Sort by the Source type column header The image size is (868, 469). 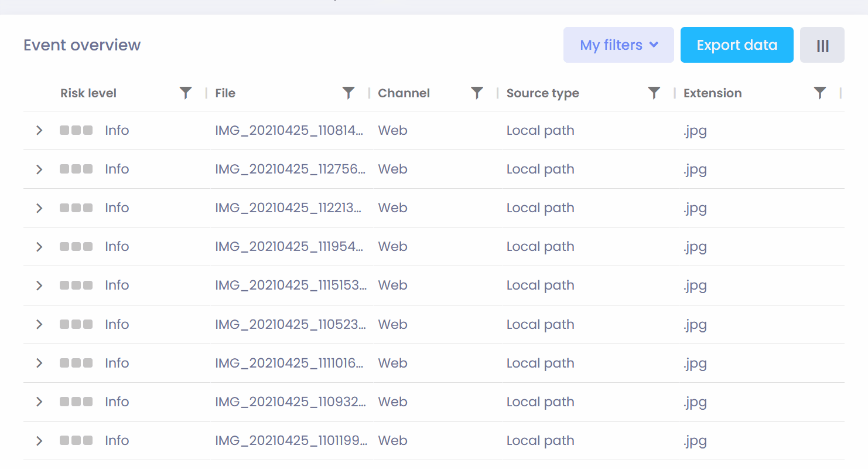(542, 93)
